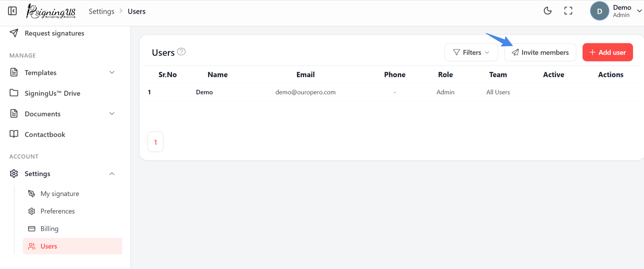Click the Name column header
Viewport: 644px width, 269px height.
(218, 75)
